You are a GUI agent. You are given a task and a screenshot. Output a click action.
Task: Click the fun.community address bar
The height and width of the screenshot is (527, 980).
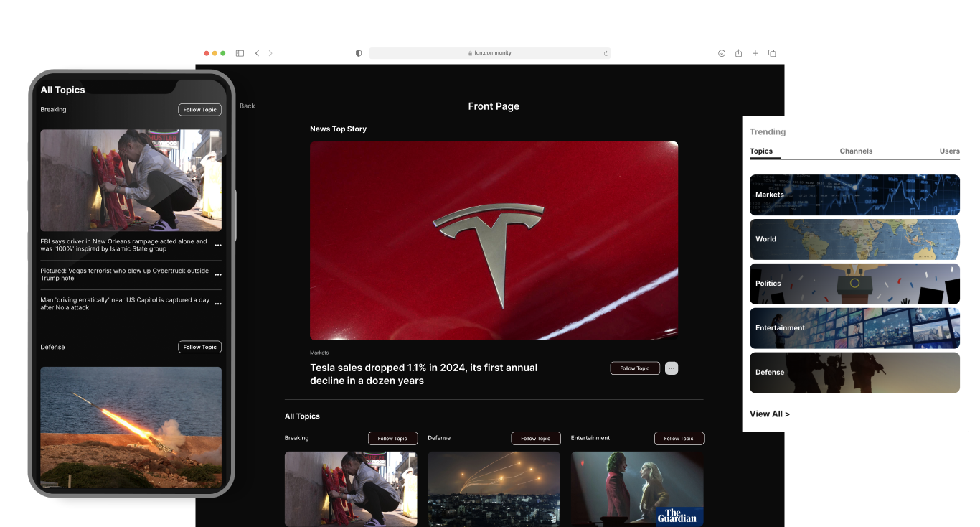[490, 53]
